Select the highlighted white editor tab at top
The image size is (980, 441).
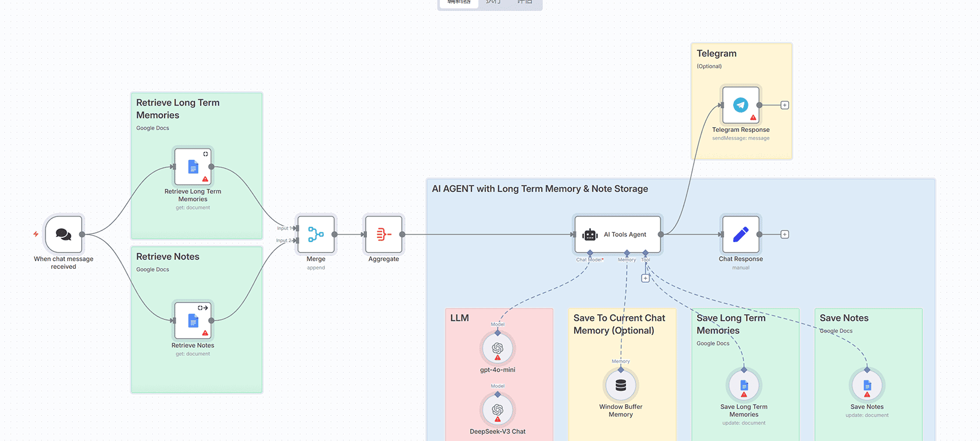point(459,3)
